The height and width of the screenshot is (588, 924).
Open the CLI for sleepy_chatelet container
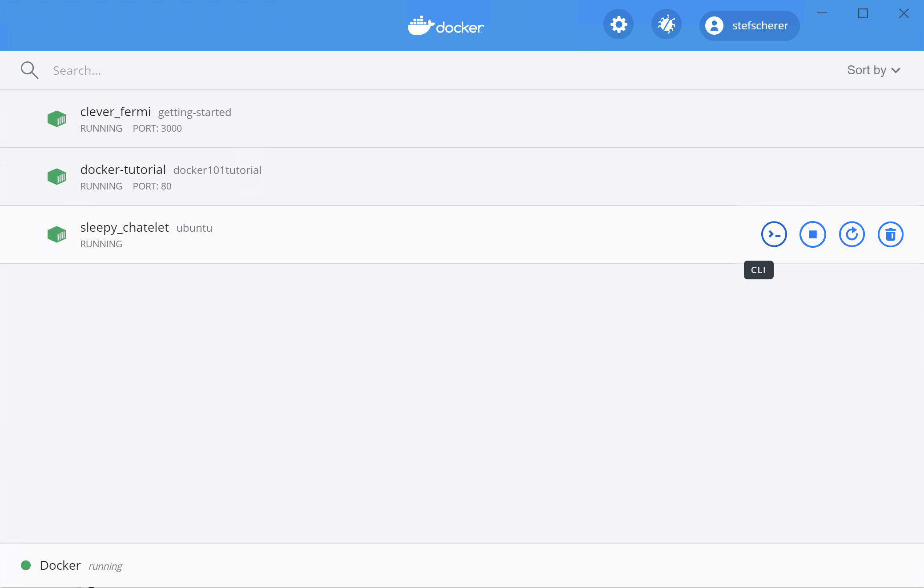774,234
